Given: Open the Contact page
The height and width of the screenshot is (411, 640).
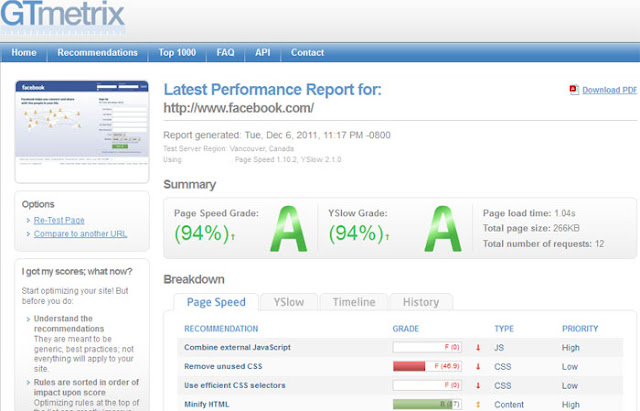Looking at the screenshot, I should point(307,53).
